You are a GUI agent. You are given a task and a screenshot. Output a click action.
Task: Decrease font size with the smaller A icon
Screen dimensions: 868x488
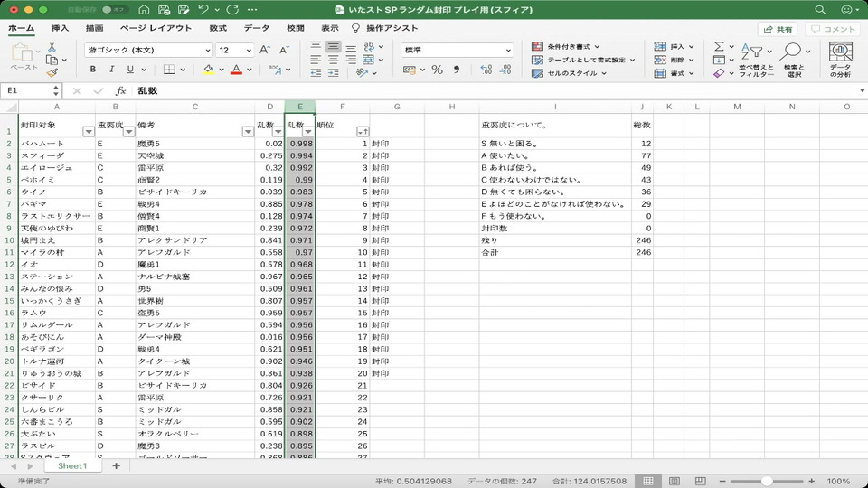tap(285, 50)
